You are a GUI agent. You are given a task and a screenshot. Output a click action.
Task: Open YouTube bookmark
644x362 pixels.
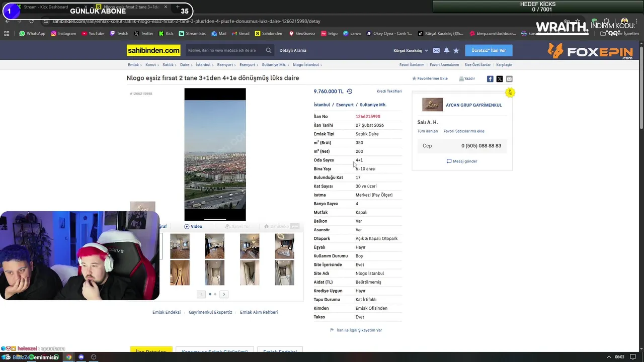[93, 34]
